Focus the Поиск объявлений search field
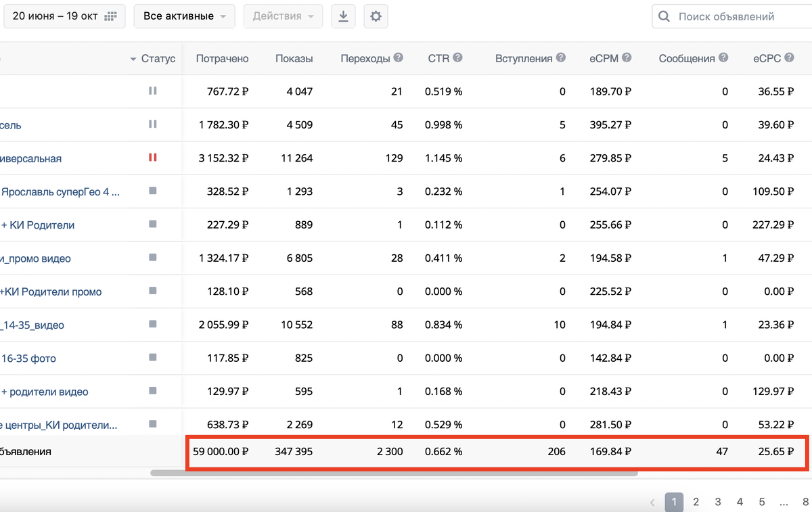 [732, 16]
